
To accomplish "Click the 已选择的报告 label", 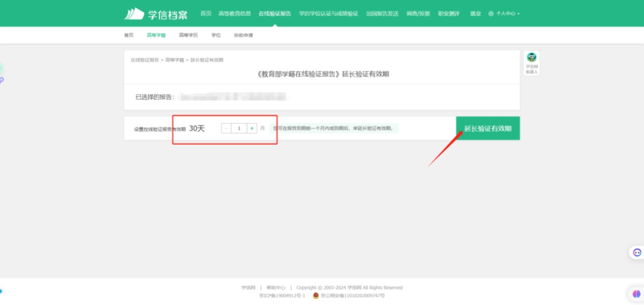I will click(155, 97).
